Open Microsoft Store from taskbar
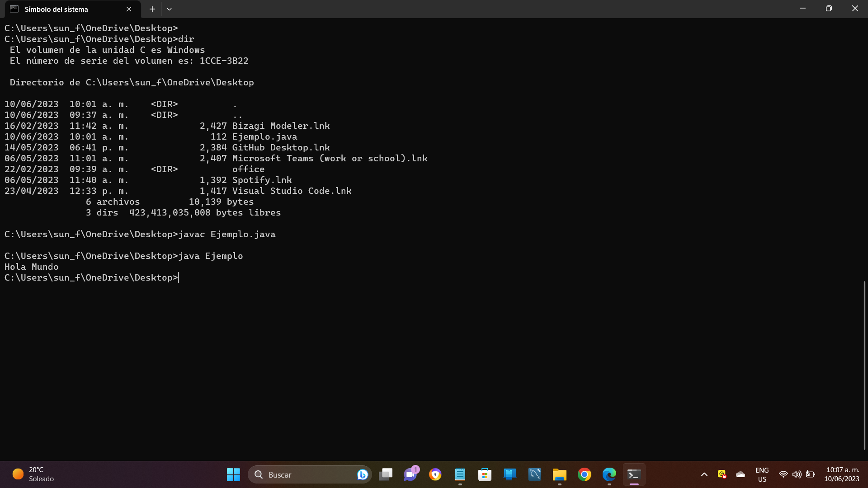The image size is (868, 488). tap(485, 474)
